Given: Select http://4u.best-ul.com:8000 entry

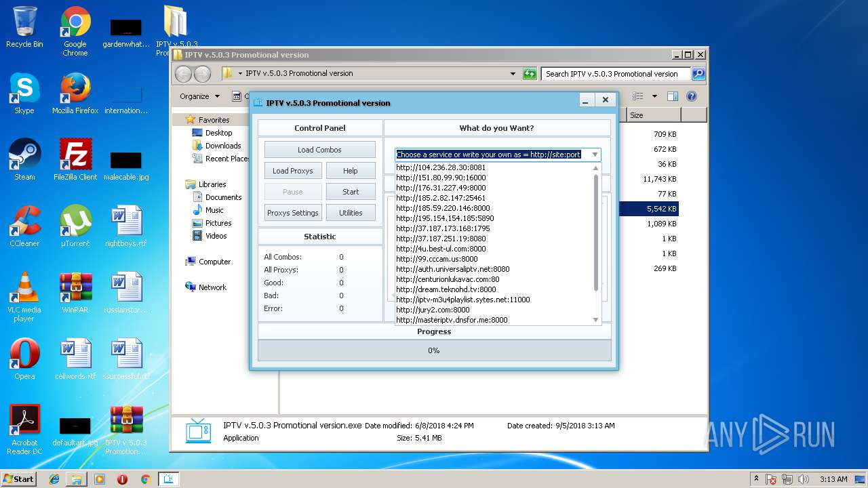Looking at the screenshot, I should pos(494,249).
